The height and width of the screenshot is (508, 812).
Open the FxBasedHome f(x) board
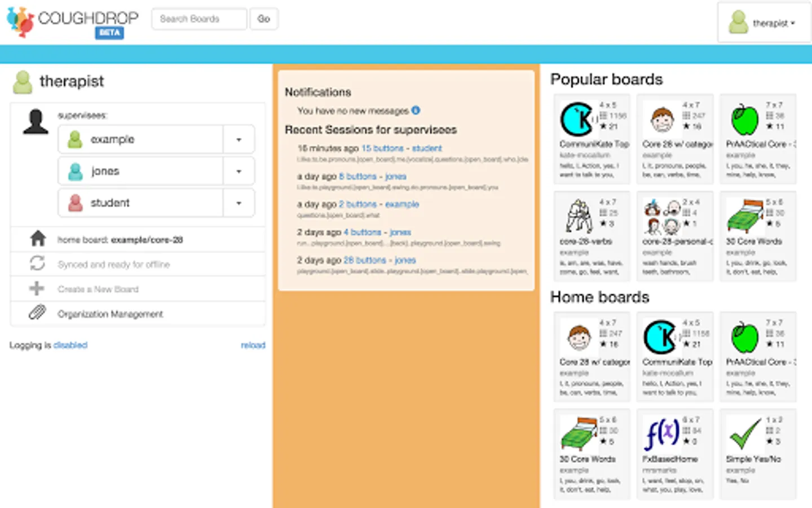675,454
